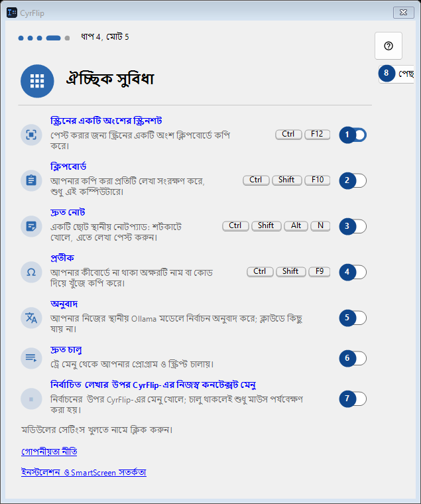
Task: Click the ঐচ্ছিক সুবিধা page heading
Action: coord(110,79)
